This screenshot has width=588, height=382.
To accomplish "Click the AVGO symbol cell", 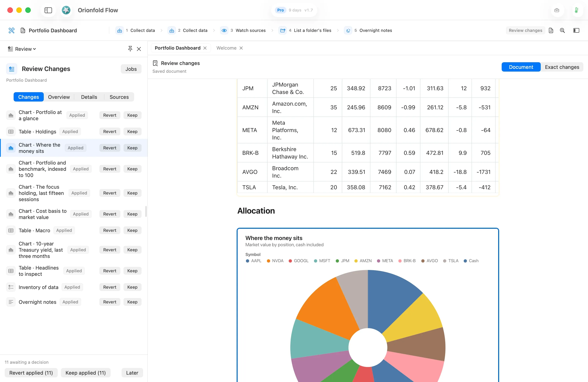I will coord(252,172).
